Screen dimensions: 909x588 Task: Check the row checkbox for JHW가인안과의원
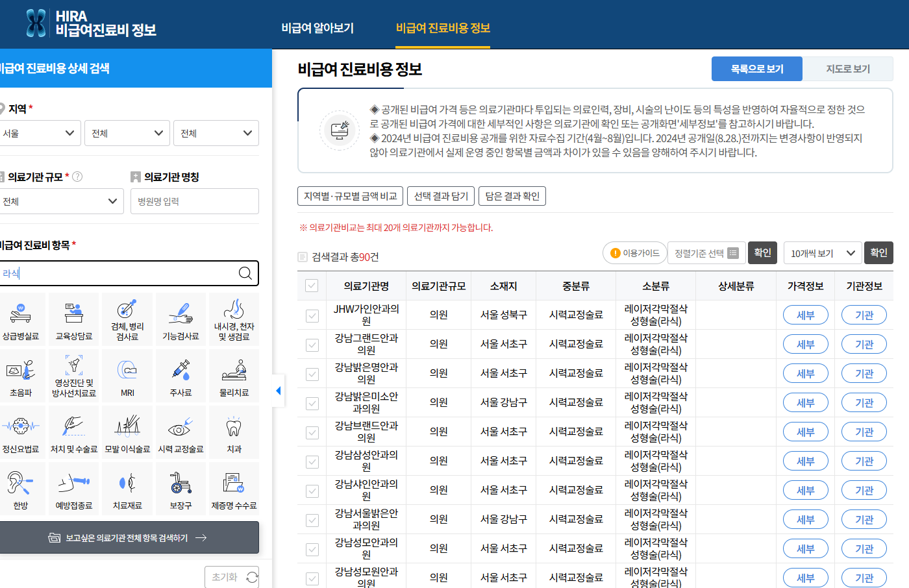coord(312,315)
